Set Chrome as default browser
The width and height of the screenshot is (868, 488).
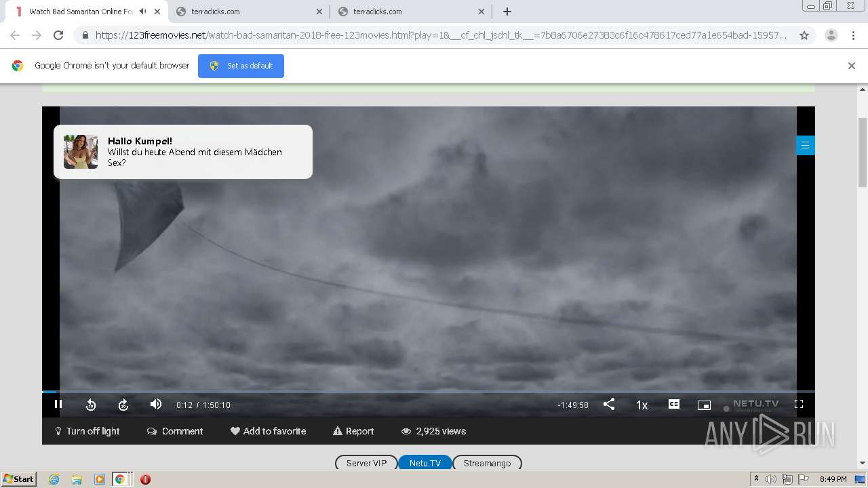tap(241, 66)
